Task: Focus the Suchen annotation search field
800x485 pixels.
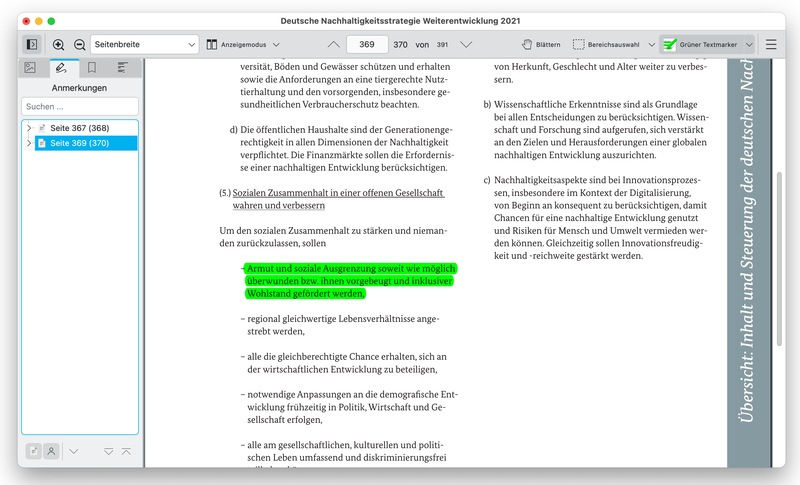Action: click(80, 107)
